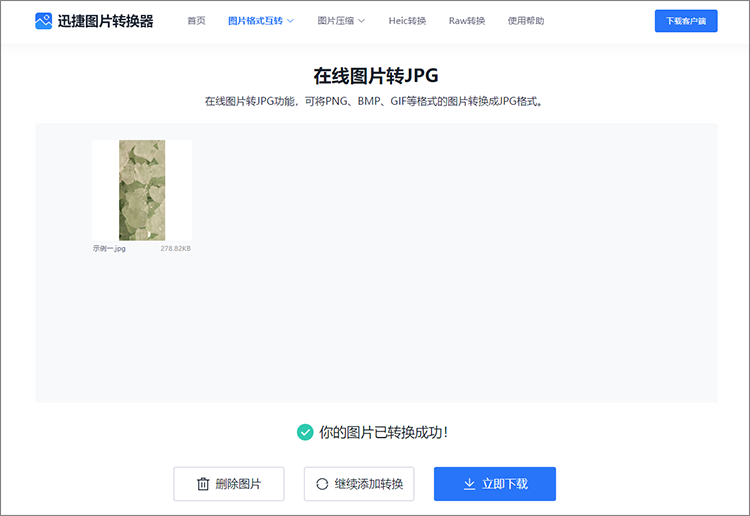Click the refresh icon on 继续添加转换

pyautogui.click(x=322, y=484)
